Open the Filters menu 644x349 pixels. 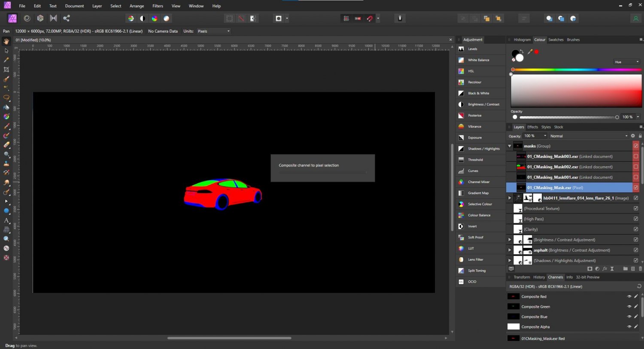click(x=158, y=6)
